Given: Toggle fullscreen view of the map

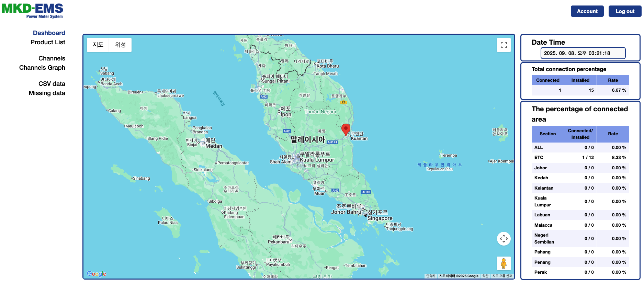Looking at the screenshot, I should (504, 45).
